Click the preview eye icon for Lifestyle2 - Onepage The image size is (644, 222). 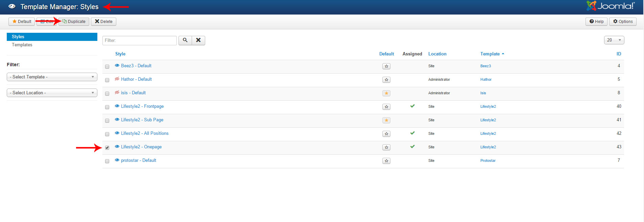pyautogui.click(x=117, y=147)
